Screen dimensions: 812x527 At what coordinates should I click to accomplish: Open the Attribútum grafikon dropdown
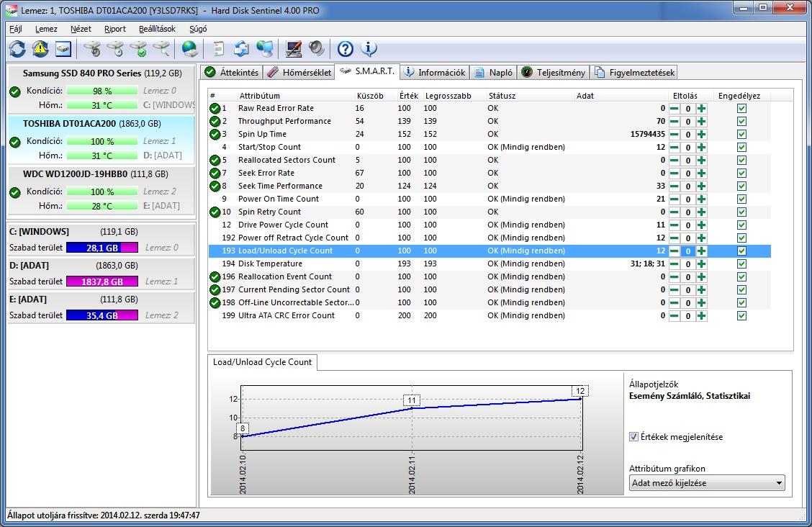pos(707,483)
